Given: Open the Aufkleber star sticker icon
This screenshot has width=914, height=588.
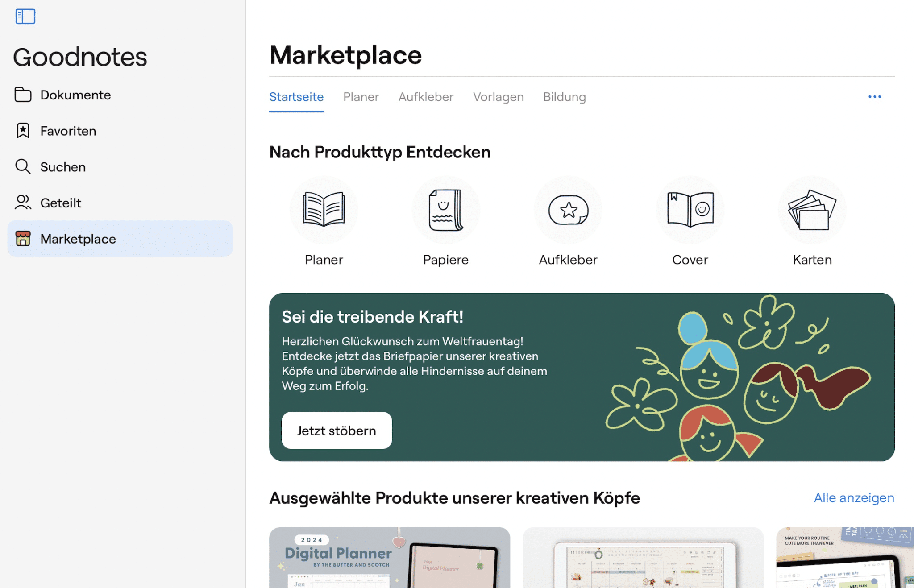Looking at the screenshot, I should 568,210.
